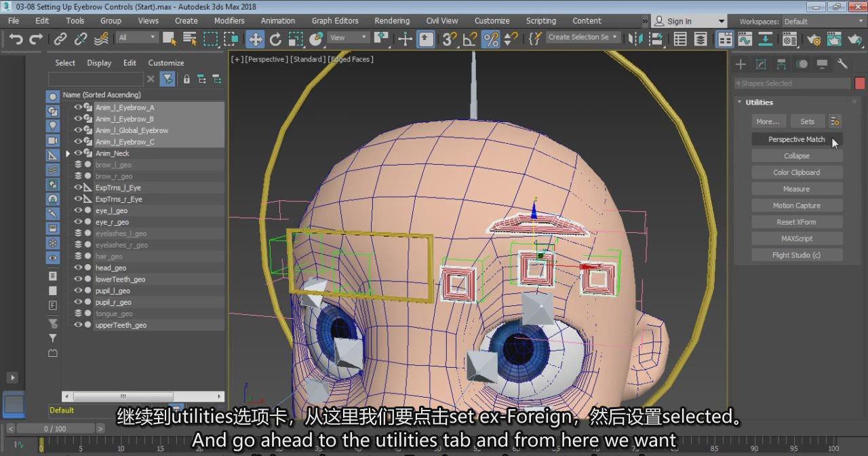This screenshot has width=868, height=456.
Task: Toggle the Percent Snap icon
Action: tap(490, 39)
